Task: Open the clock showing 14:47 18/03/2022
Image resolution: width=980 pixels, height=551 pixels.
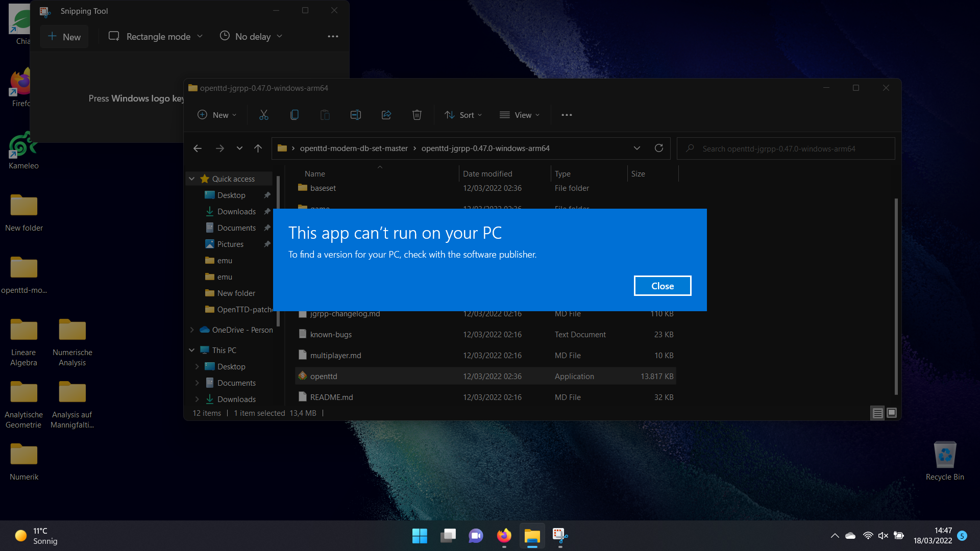Action: click(933, 536)
